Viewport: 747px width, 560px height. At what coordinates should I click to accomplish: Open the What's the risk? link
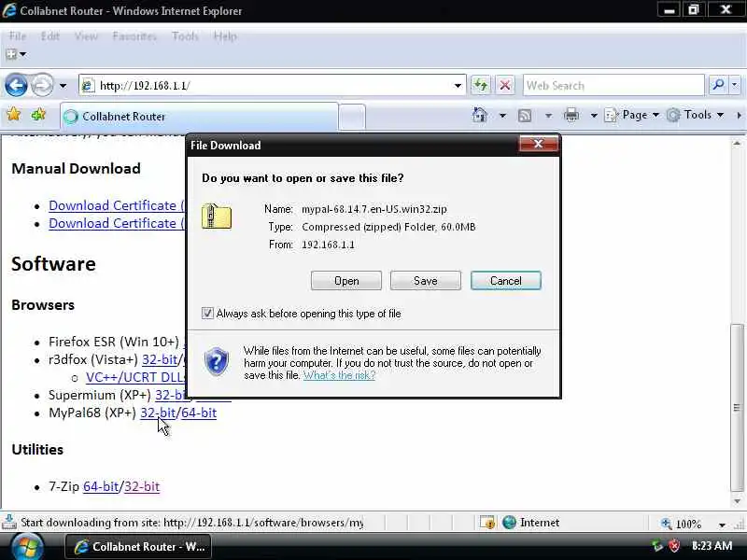pyautogui.click(x=339, y=375)
